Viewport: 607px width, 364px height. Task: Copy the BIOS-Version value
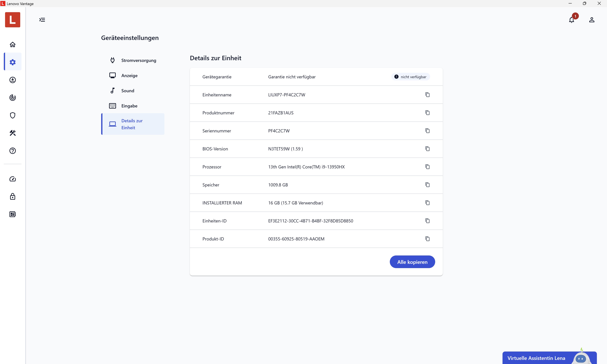coord(427,149)
